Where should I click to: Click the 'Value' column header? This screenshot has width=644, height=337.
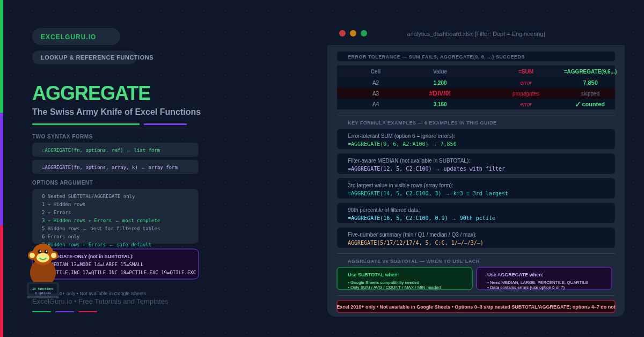click(x=440, y=71)
